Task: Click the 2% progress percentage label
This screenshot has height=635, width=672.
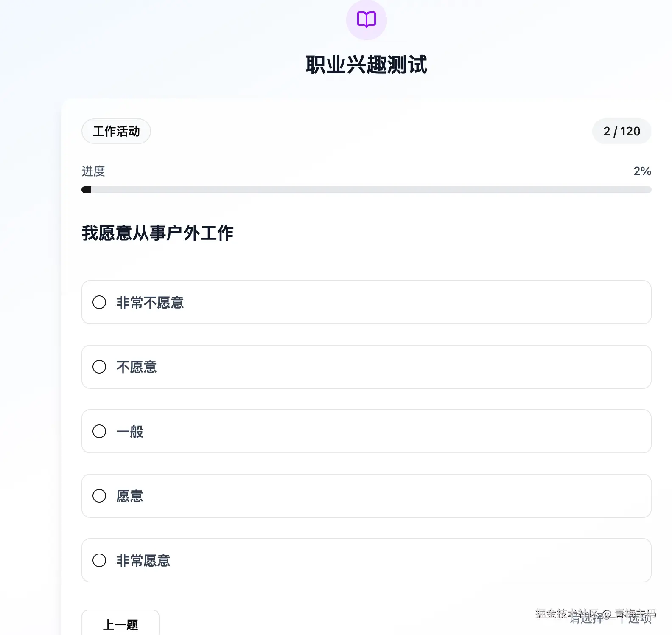Action: (642, 171)
